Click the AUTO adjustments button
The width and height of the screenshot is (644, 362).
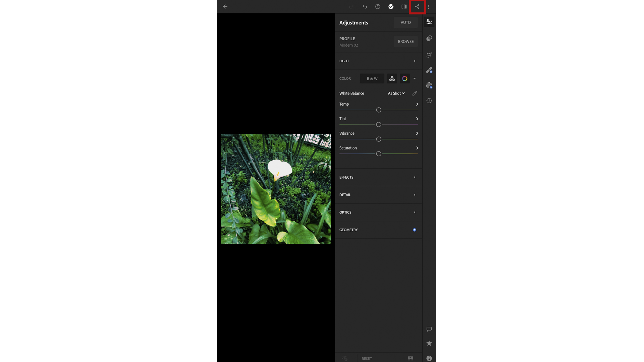click(406, 22)
